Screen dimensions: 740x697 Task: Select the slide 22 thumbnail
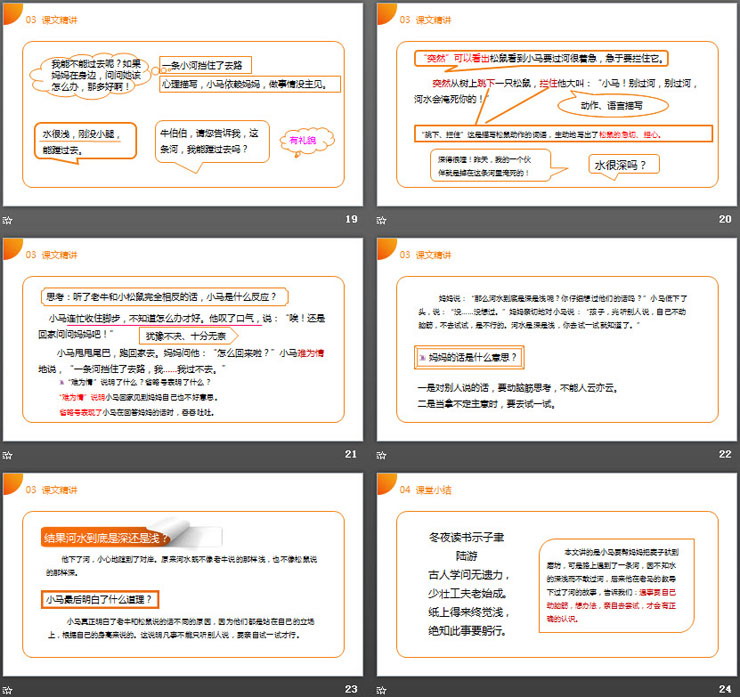[x=556, y=340]
